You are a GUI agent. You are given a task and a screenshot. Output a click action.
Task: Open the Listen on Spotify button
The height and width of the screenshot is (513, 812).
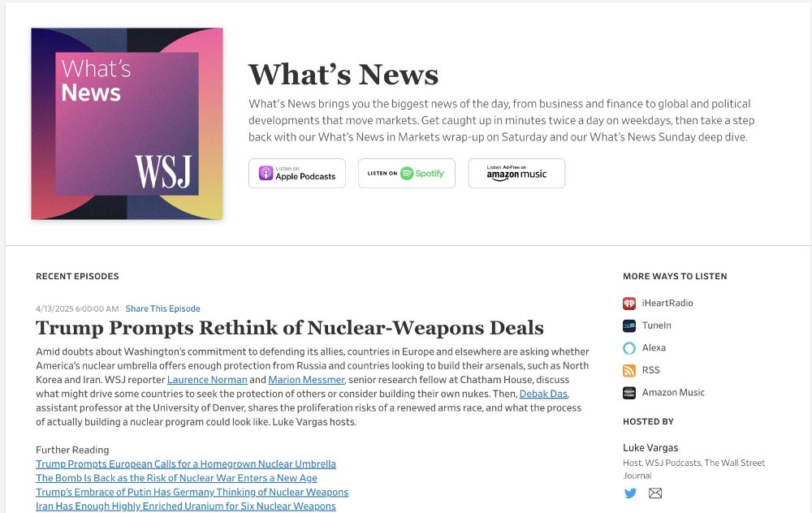pos(407,174)
